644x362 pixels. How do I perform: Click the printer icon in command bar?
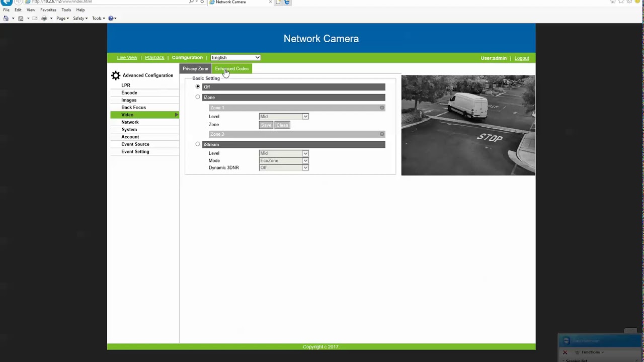[44, 18]
